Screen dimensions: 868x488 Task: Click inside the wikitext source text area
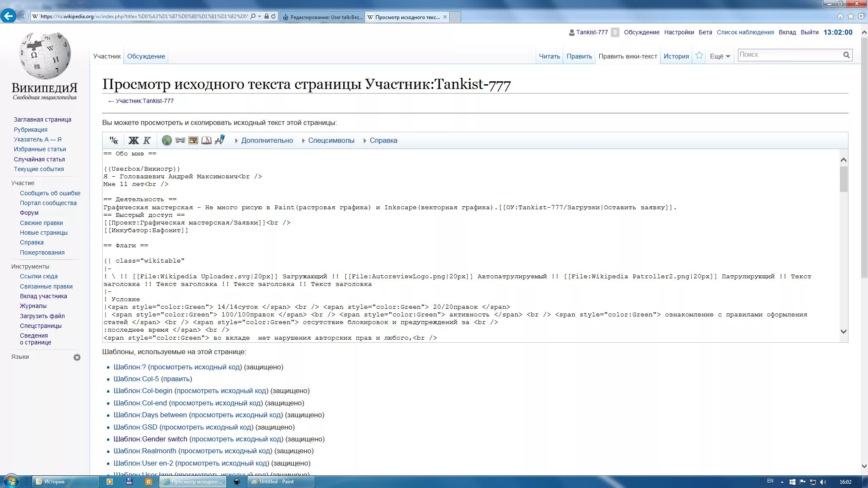tap(470, 246)
